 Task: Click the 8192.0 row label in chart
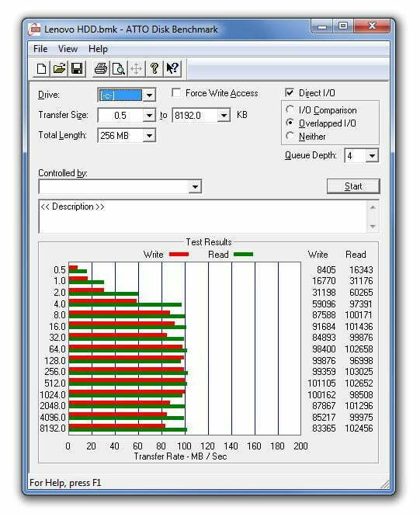click(x=53, y=428)
